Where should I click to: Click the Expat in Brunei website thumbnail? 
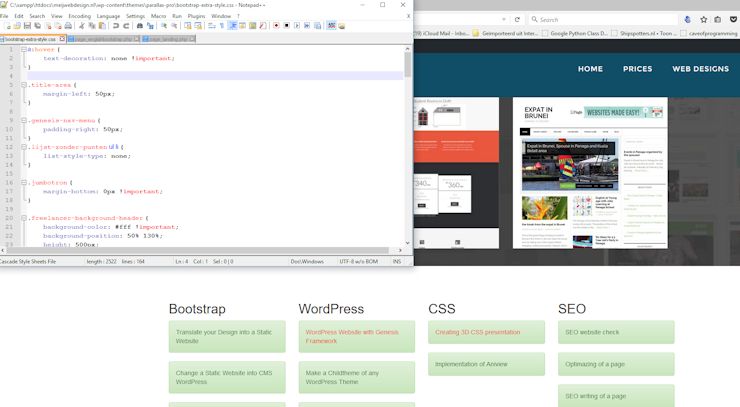(590, 173)
